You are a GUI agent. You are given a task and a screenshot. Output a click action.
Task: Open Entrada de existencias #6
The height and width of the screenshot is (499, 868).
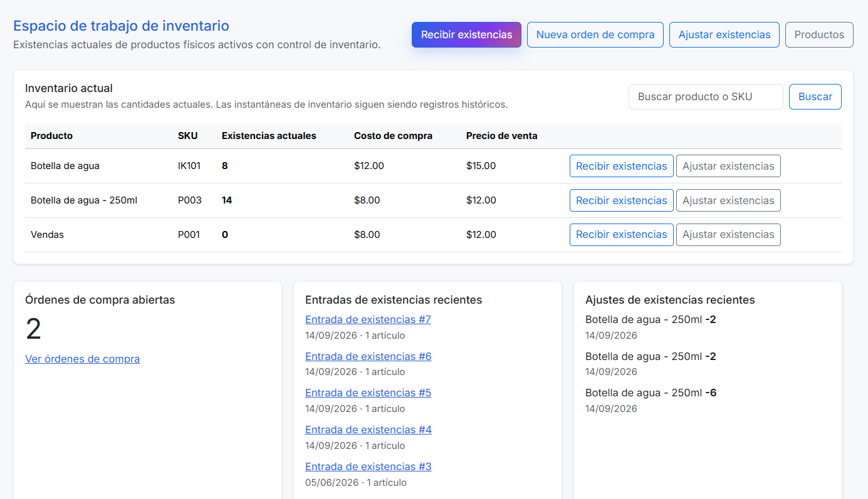click(368, 356)
